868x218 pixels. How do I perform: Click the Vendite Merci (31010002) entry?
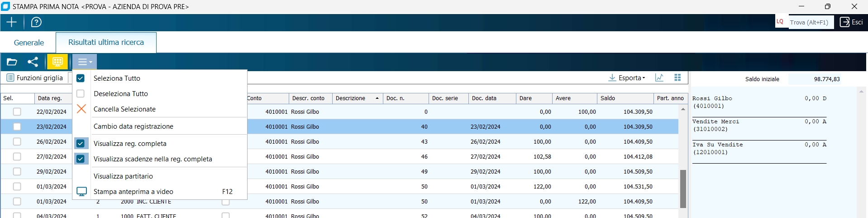coord(759,125)
